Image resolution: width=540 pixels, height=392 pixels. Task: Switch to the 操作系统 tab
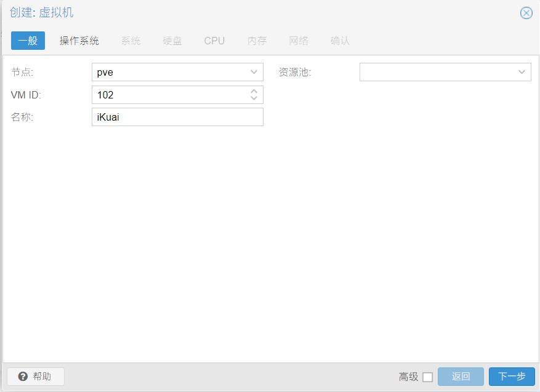79,41
